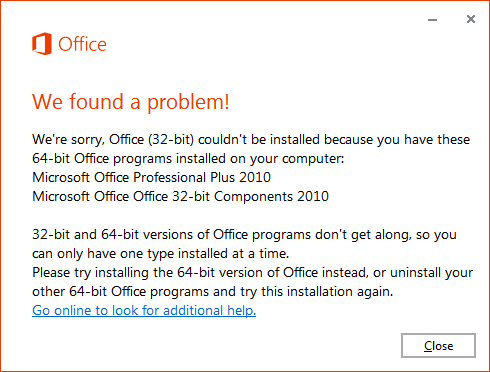Click the line '32-bit and 64-bit versions of Office'
The image size is (490, 372).
coord(244,235)
